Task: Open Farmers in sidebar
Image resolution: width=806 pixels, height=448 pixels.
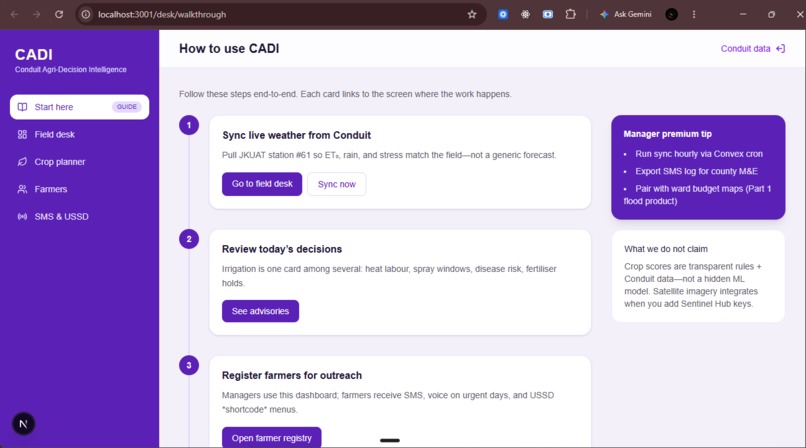Action: [79, 189]
